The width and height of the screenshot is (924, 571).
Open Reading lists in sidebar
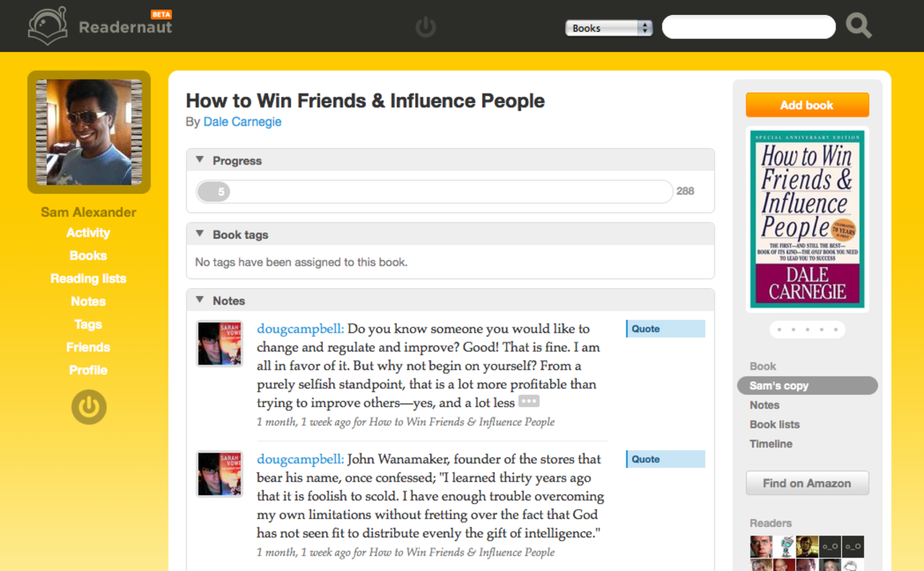88,279
